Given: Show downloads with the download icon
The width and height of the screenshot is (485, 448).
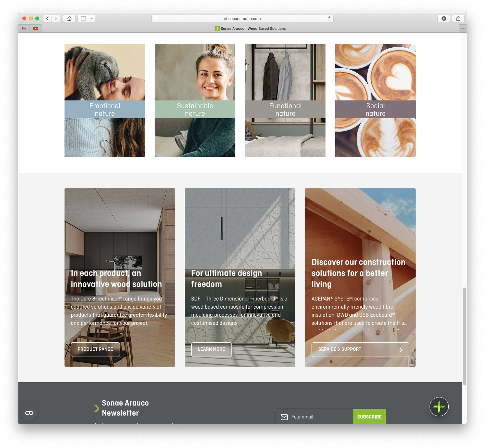Looking at the screenshot, I should 444,18.
